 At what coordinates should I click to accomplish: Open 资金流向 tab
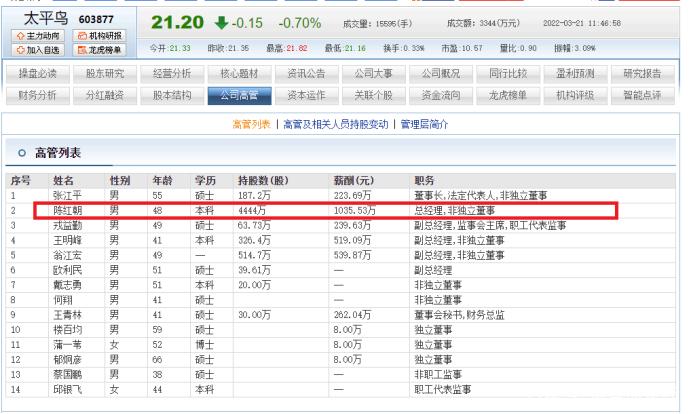coord(441,95)
